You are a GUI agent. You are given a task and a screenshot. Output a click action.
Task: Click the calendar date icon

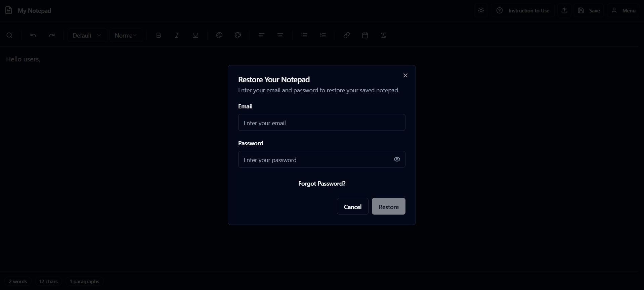click(365, 35)
